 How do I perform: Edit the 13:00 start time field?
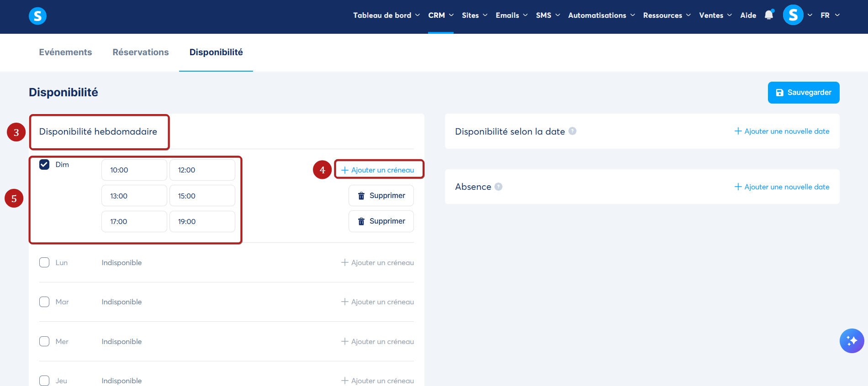pyautogui.click(x=134, y=196)
